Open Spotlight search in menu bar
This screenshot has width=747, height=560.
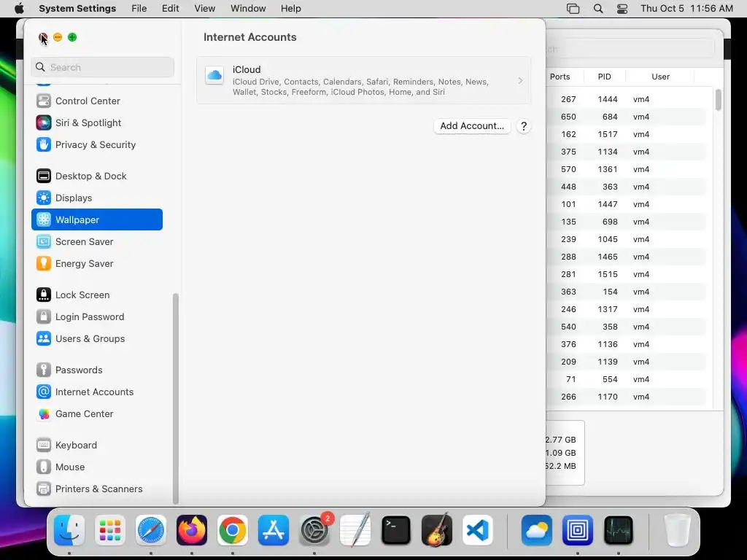pyautogui.click(x=598, y=9)
